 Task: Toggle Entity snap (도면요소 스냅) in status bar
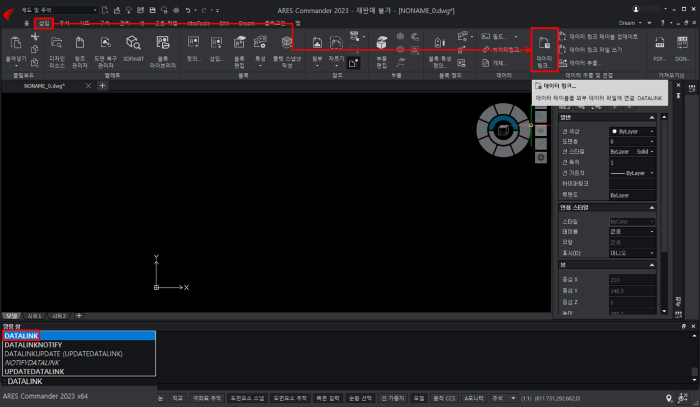point(247,398)
